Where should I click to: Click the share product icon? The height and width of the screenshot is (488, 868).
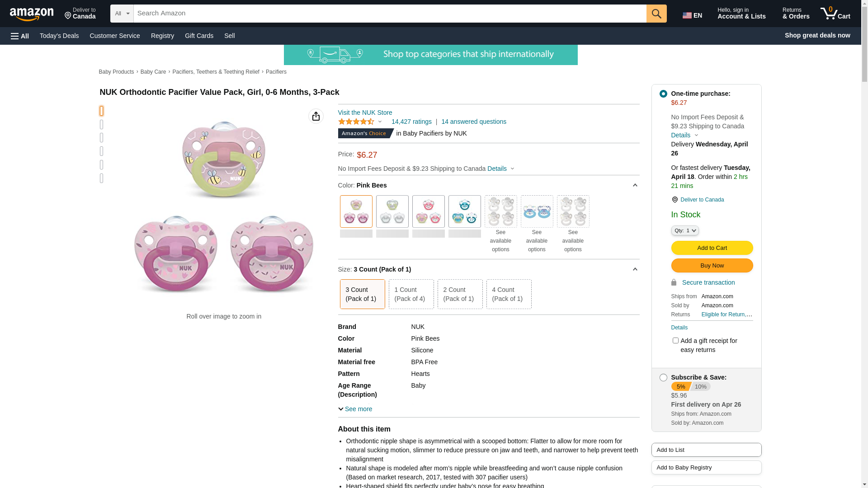click(316, 116)
